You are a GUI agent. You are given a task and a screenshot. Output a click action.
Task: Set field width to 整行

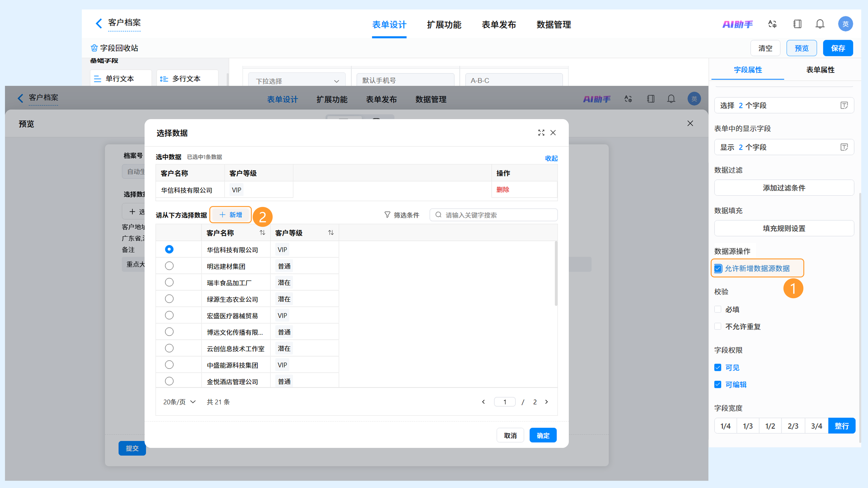pos(841,426)
